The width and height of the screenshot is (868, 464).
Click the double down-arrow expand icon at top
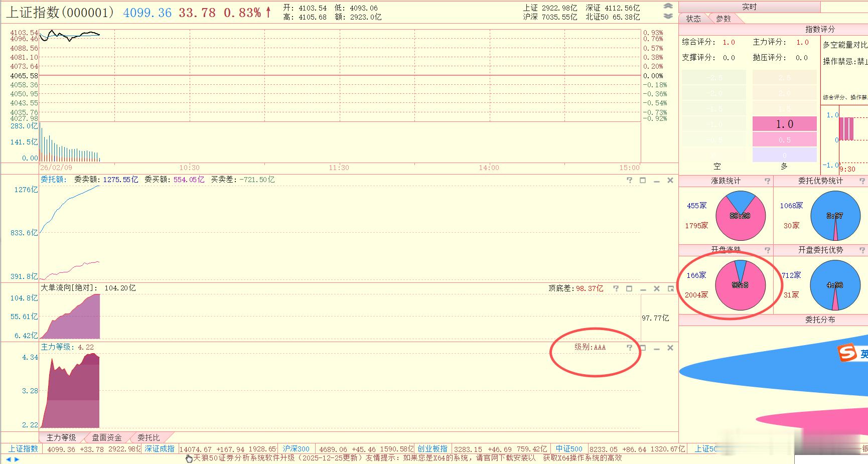(668, 16)
